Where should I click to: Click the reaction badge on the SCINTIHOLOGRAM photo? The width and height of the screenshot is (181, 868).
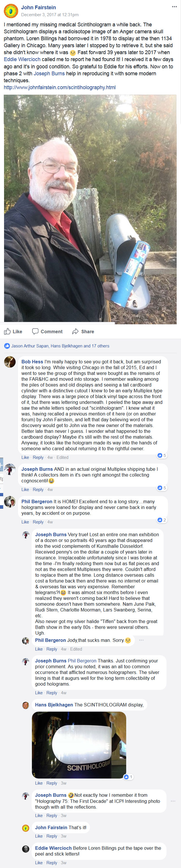[x=128, y=777]
